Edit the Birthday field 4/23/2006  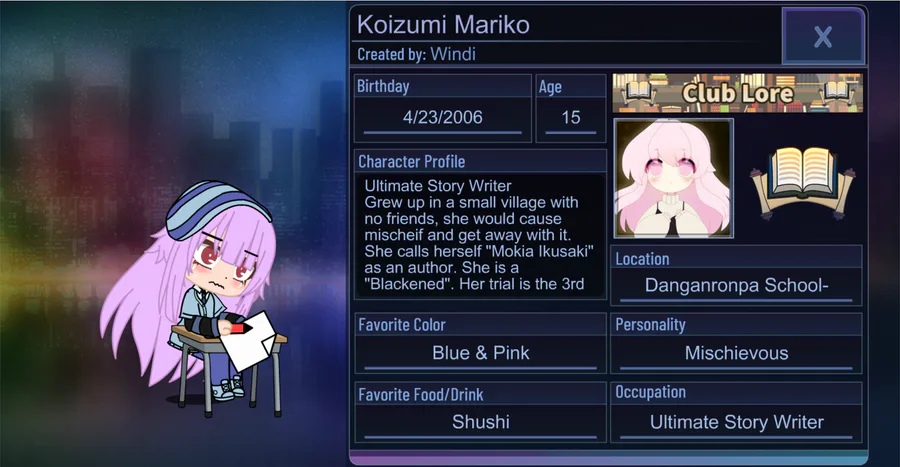click(443, 118)
